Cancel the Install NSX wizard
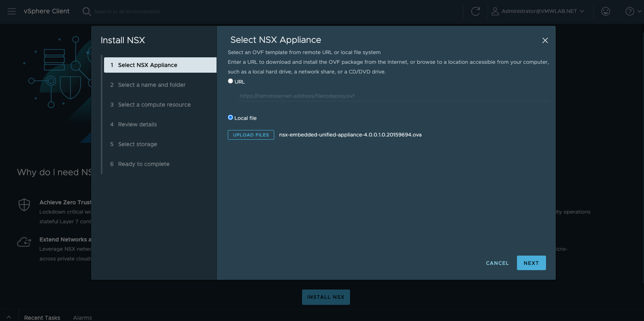This screenshot has height=321, width=644. 497,263
